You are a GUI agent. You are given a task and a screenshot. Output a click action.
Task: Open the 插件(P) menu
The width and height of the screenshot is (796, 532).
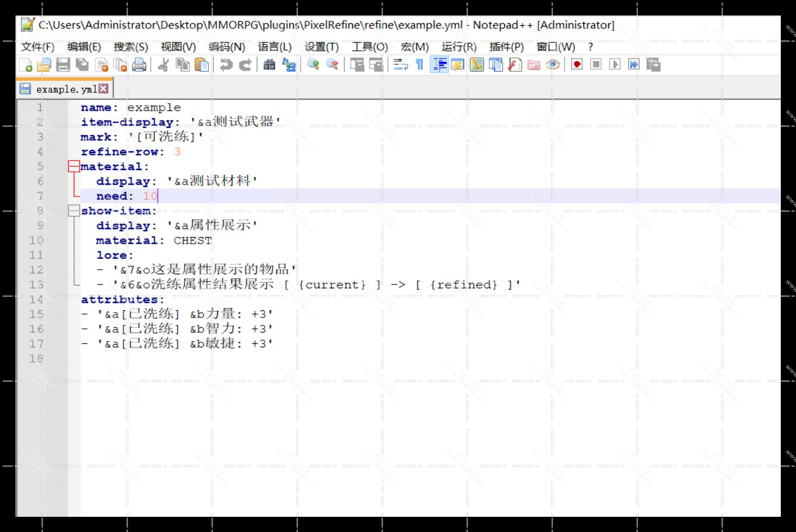tap(507, 47)
